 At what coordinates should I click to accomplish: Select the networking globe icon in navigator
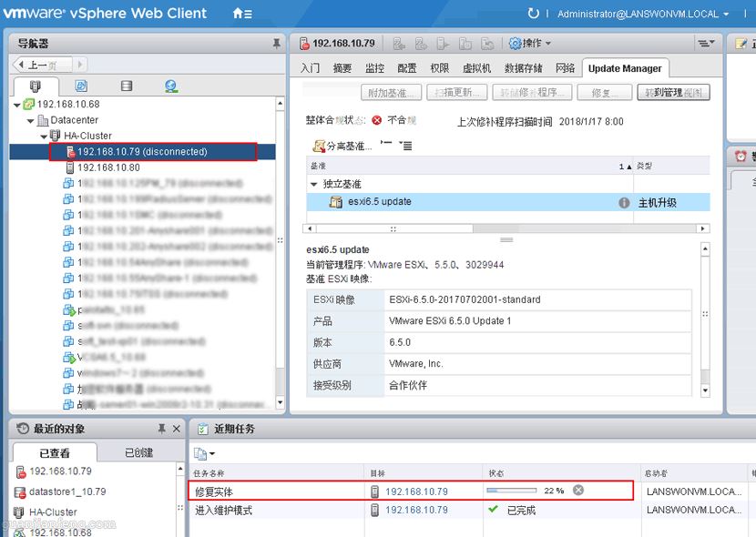(171, 85)
